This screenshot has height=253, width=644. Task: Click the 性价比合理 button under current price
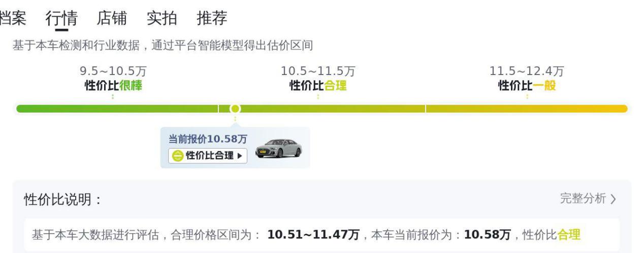[207, 156]
